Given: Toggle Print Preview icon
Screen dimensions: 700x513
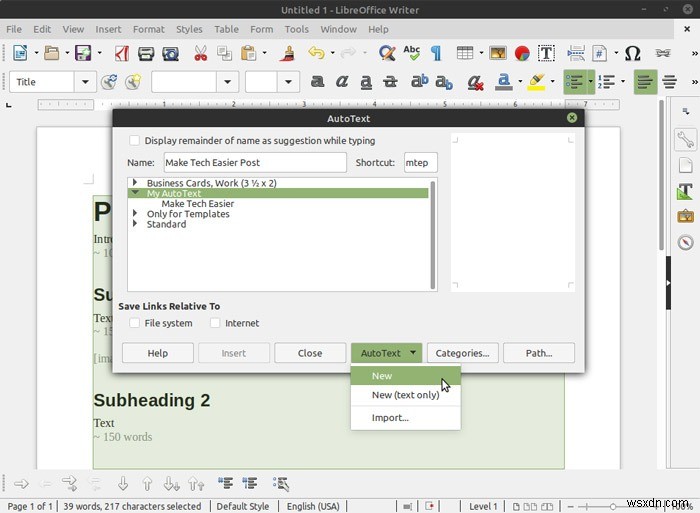Looking at the screenshot, I should (x=170, y=54).
